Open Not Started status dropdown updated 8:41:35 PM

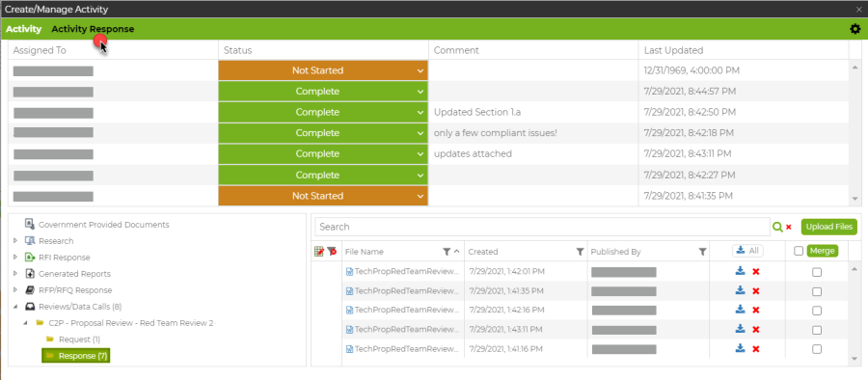[x=323, y=196]
